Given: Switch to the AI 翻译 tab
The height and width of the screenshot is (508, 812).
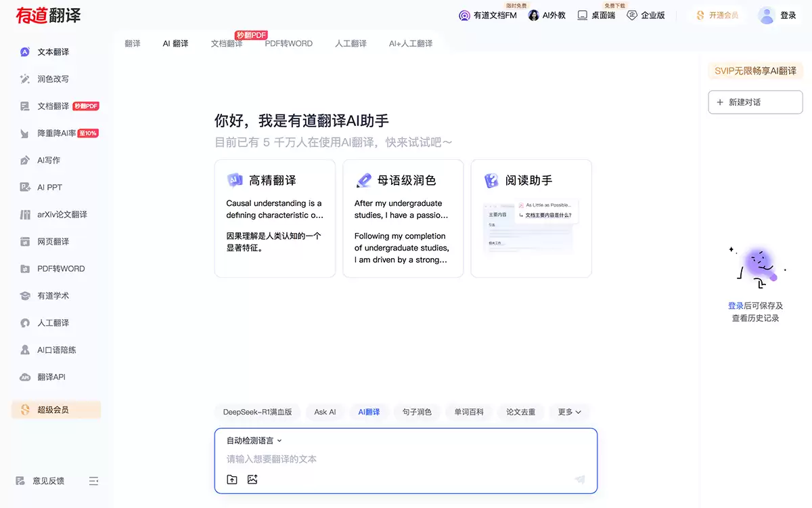Looking at the screenshot, I should (175, 43).
